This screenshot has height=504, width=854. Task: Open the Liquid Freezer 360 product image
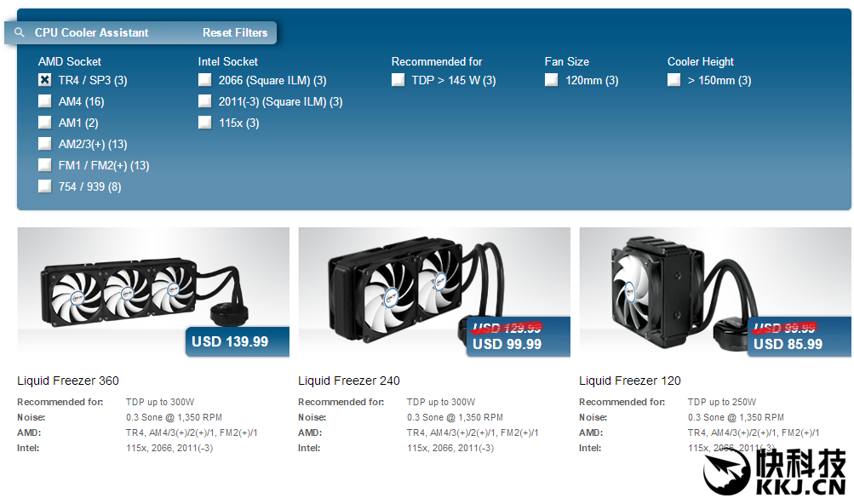pyautogui.click(x=153, y=292)
